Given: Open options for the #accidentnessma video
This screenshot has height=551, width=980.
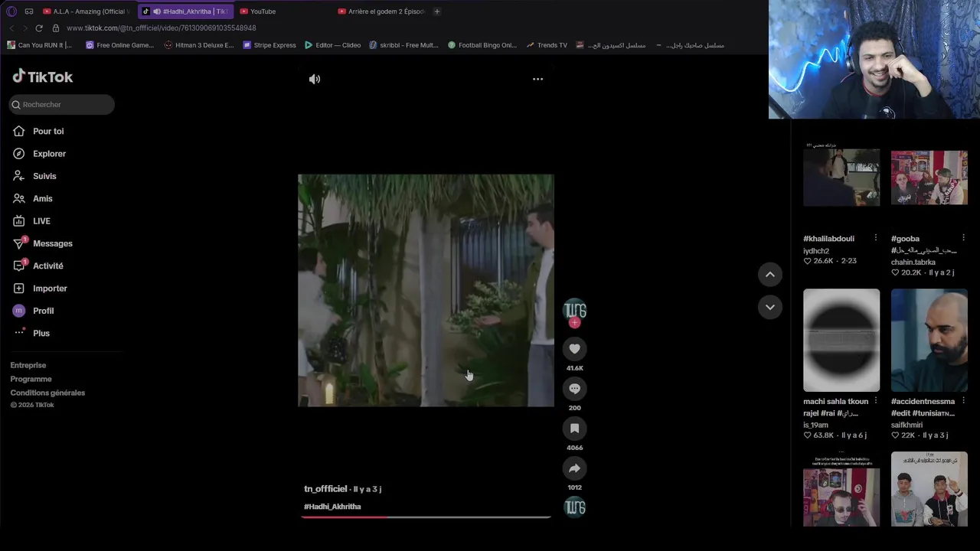Looking at the screenshot, I should point(963,401).
